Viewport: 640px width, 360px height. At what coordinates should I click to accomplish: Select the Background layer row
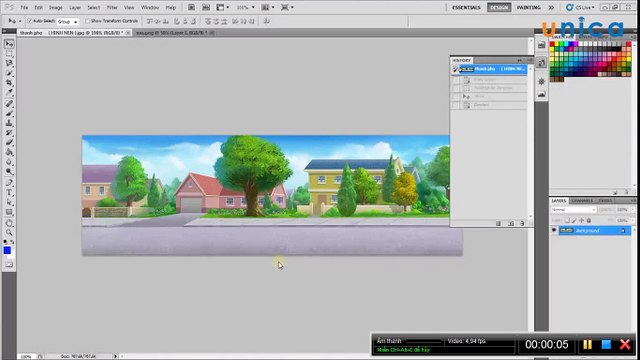click(x=594, y=231)
